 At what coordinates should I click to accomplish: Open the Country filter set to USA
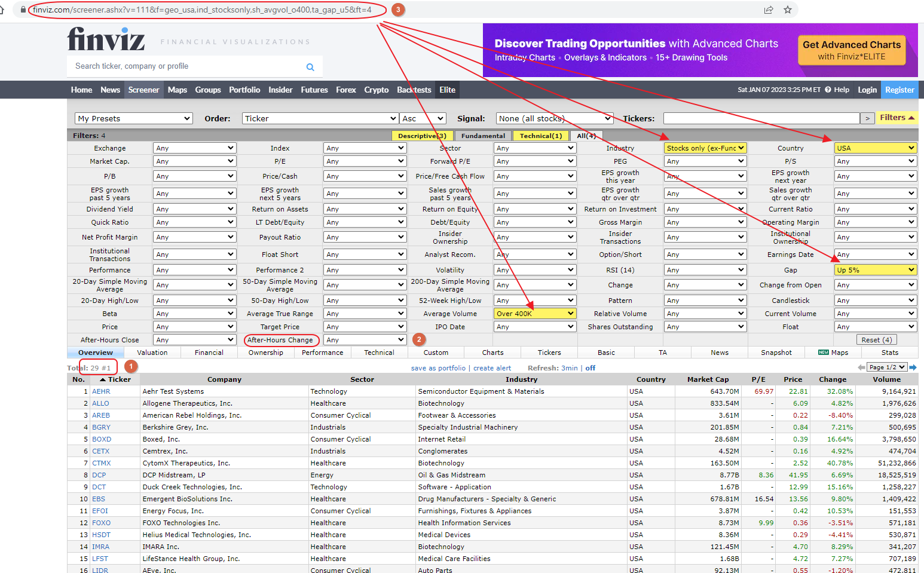tap(876, 148)
